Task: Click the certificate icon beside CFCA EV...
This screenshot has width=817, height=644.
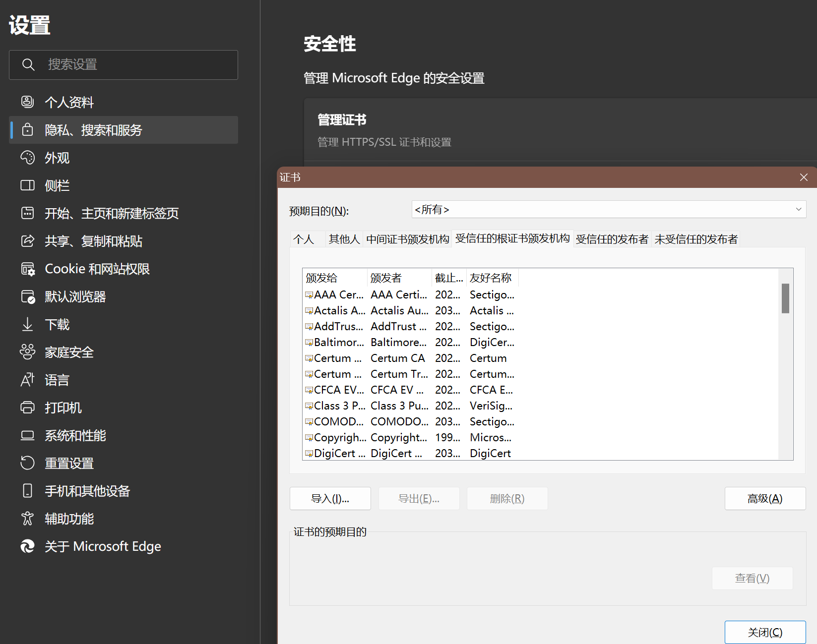Action: click(x=309, y=390)
